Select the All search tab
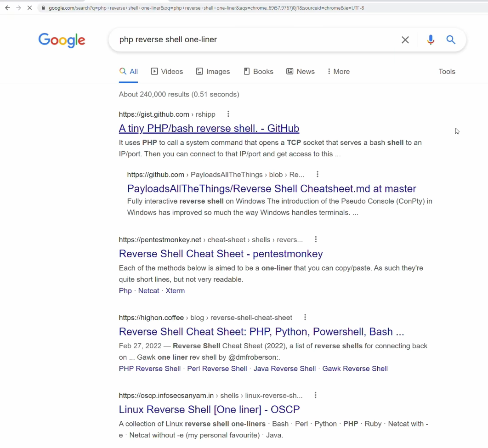The width and height of the screenshot is (488, 448). [128, 72]
